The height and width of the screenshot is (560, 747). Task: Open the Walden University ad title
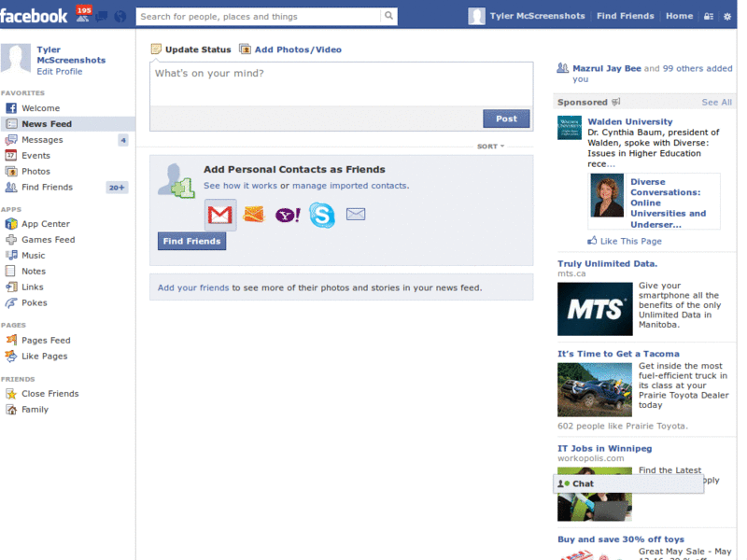point(629,121)
